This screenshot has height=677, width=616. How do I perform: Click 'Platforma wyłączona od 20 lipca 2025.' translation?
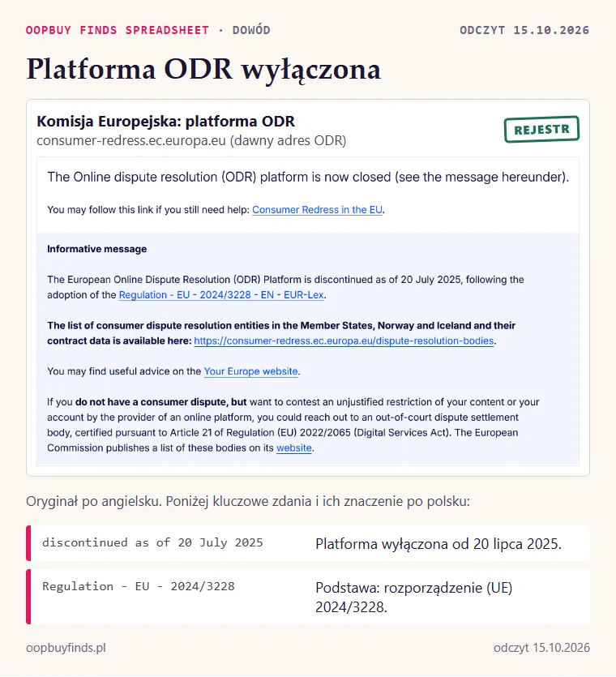[x=438, y=543]
